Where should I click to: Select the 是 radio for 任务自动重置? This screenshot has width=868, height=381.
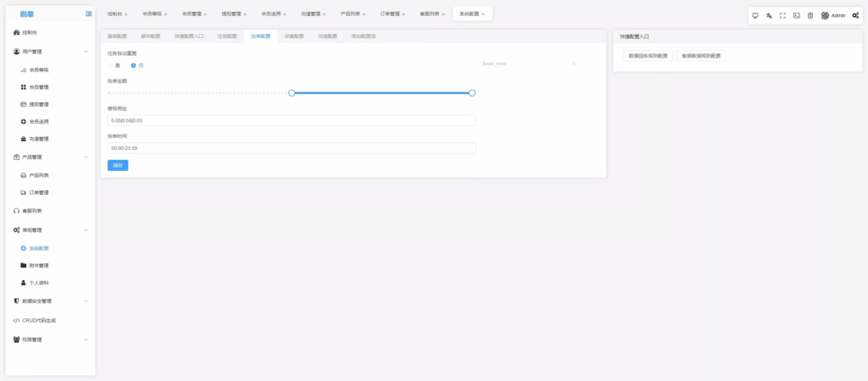tap(110, 65)
